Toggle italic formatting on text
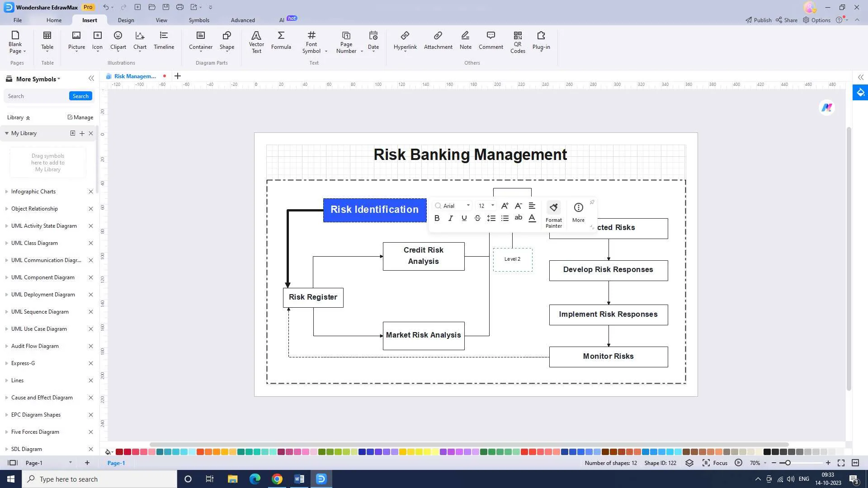The image size is (868, 488). [x=450, y=218]
